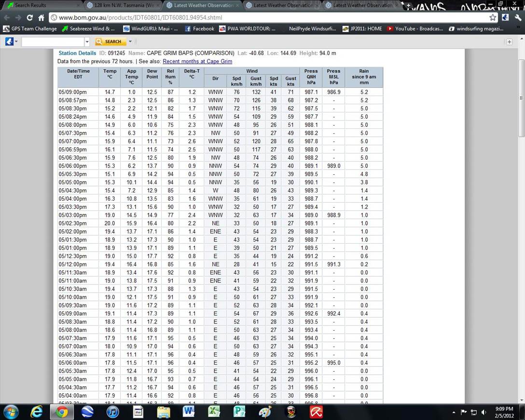Open Microsoft Word from the taskbar

click(189, 412)
